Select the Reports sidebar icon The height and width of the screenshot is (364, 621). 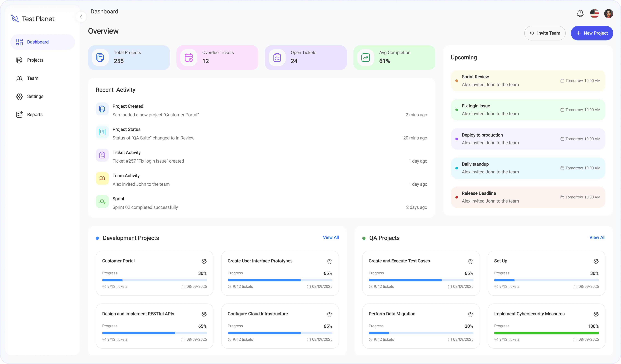[19, 114]
